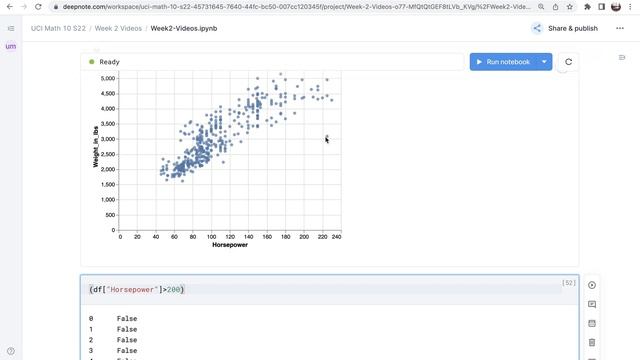Open the extensions puzzle icon
Viewport: 640px width, 360px height.
click(x=587, y=7)
